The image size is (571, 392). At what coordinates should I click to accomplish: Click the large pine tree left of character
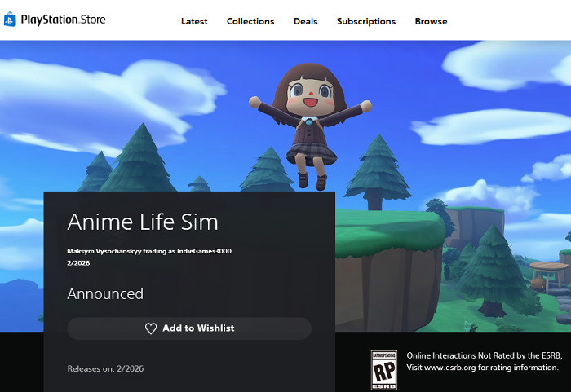tap(139, 159)
